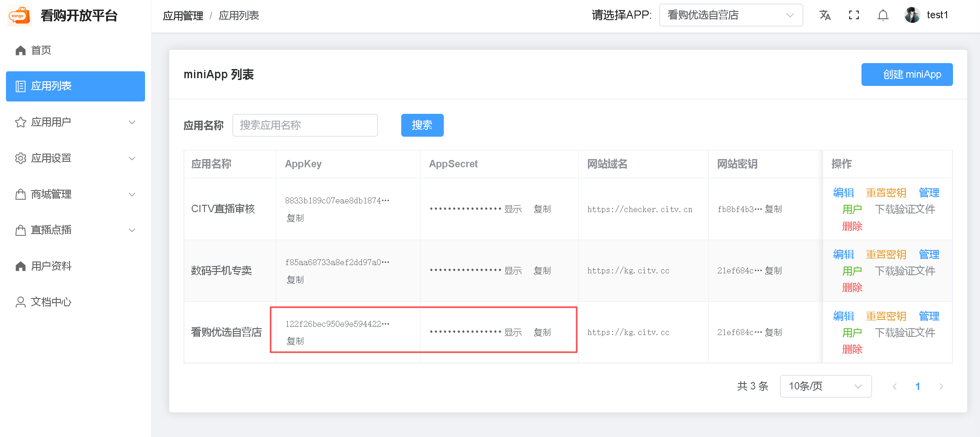The image size is (980, 437).
Task: Click the test1 user avatar
Action: pyautogui.click(x=912, y=15)
